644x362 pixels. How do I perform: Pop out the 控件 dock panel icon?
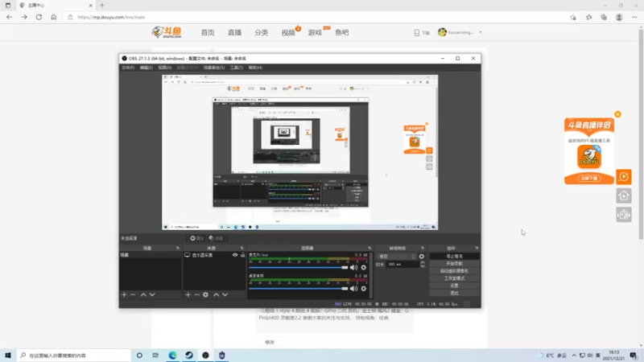tap(477, 248)
